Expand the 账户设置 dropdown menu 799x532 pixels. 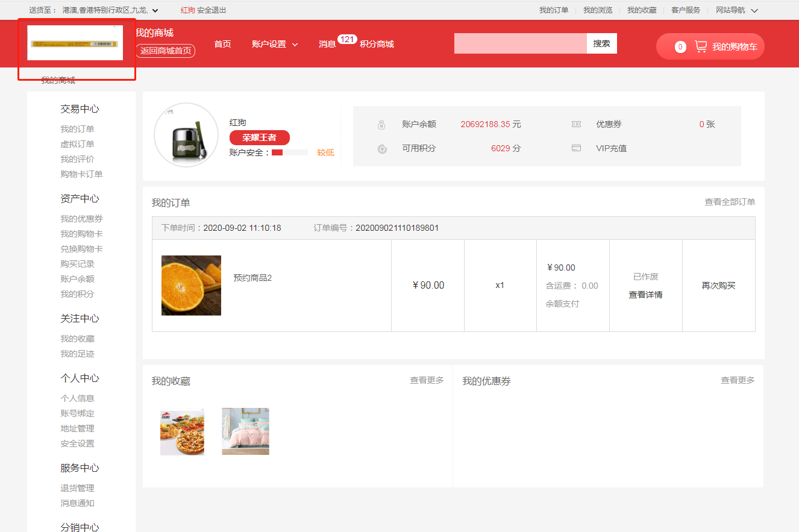275,43
